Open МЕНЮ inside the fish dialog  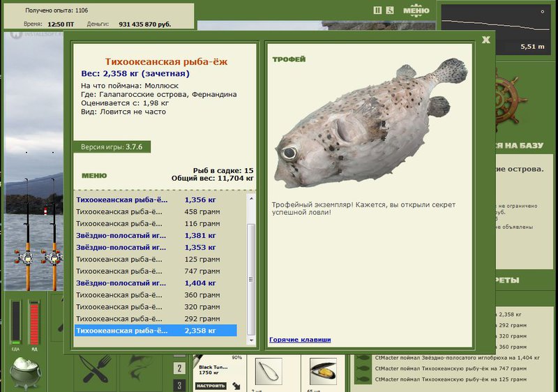94,175
